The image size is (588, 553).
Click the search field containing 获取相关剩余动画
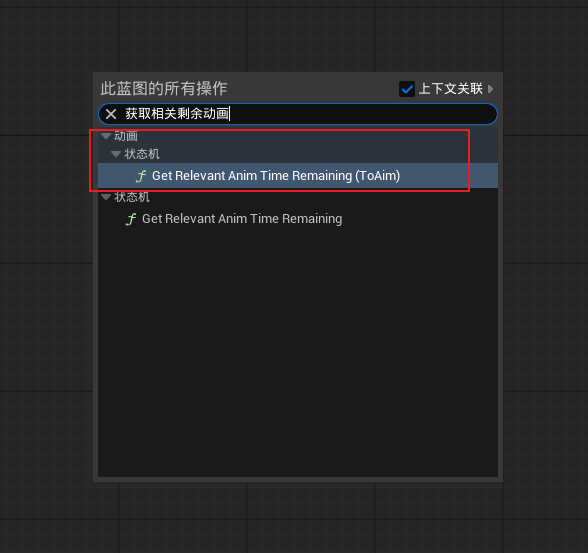click(298, 114)
